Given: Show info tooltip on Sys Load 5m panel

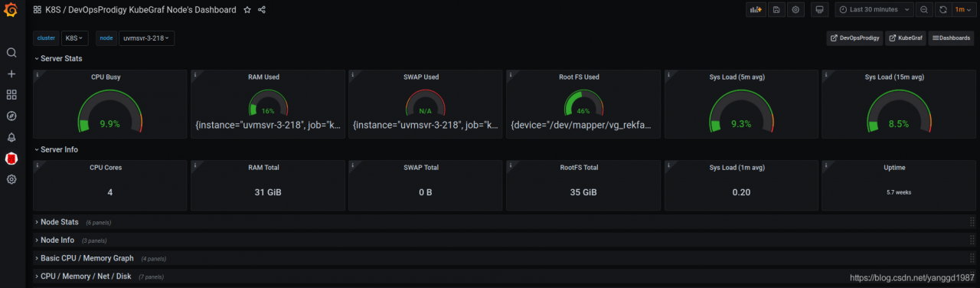Looking at the screenshot, I should [x=668, y=74].
